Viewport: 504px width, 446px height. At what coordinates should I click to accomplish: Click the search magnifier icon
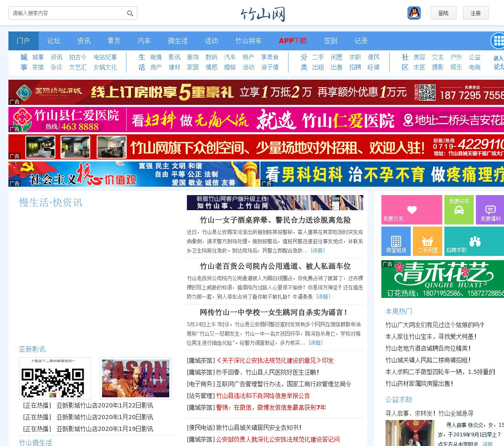(130, 13)
